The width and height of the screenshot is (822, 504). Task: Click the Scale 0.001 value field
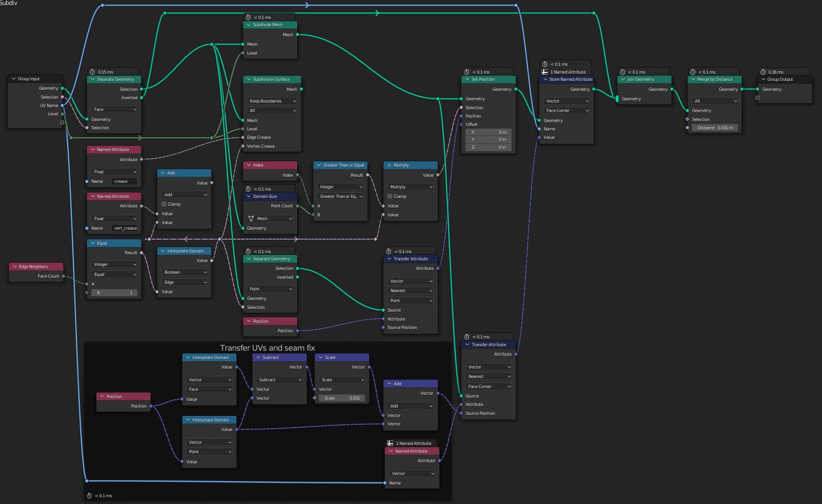[342, 398]
